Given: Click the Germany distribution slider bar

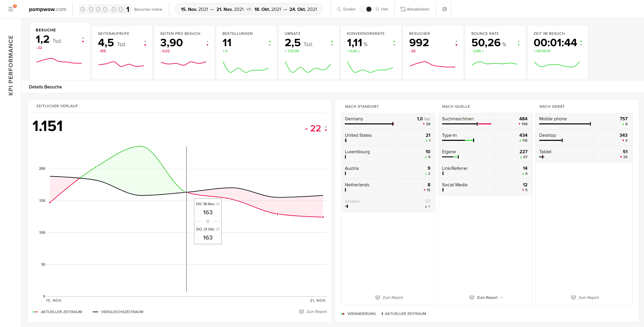Looking at the screenshot, I should tap(370, 124).
